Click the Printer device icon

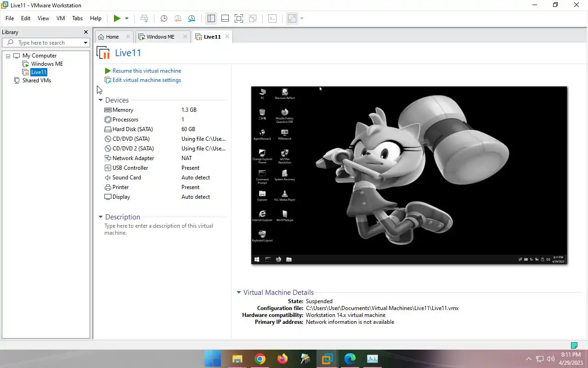pos(108,187)
